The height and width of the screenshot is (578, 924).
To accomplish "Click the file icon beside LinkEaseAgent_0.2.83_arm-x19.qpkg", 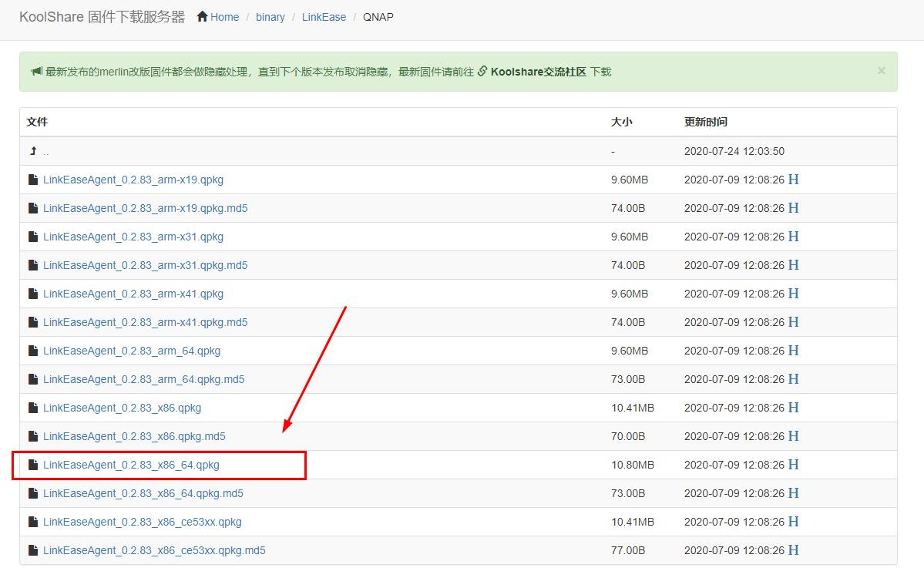I will coord(33,180).
